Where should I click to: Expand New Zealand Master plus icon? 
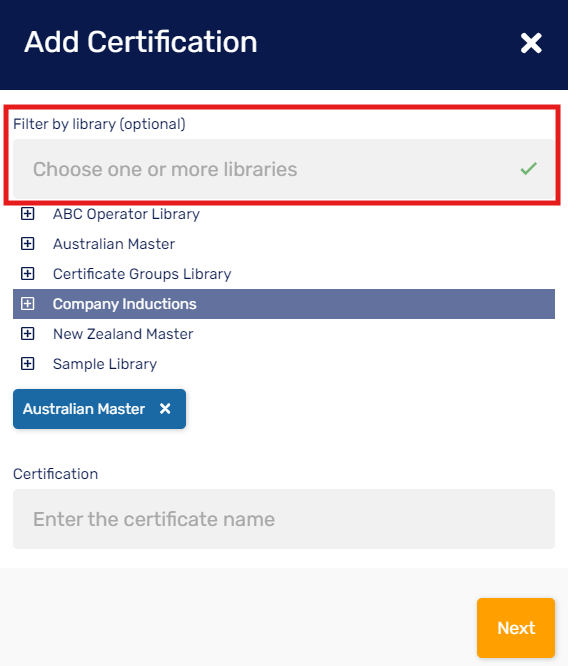point(28,334)
